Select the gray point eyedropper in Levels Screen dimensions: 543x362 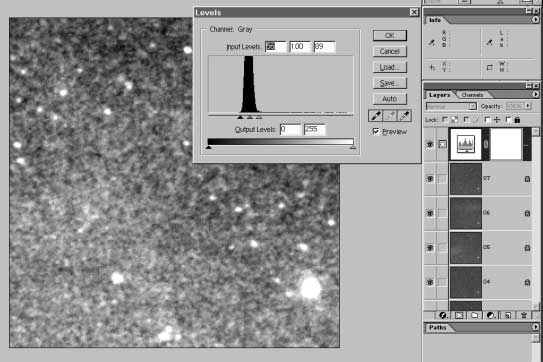pyautogui.click(x=390, y=116)
